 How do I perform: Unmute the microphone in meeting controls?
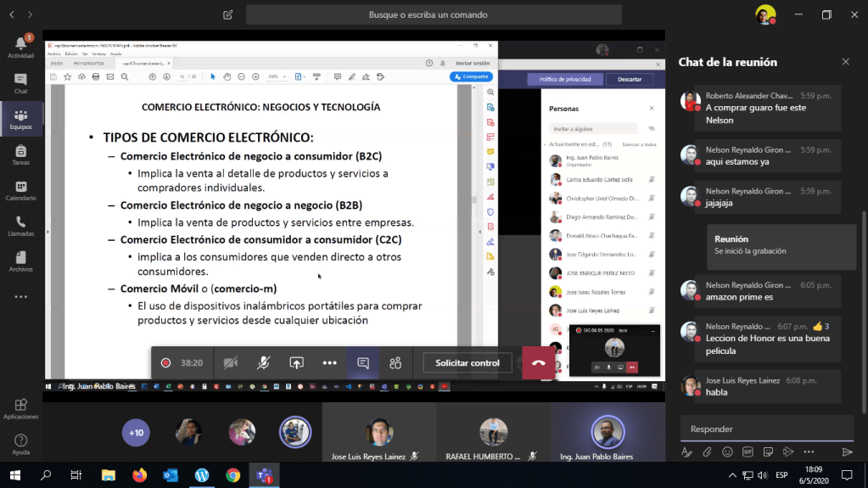coord(264,363)
